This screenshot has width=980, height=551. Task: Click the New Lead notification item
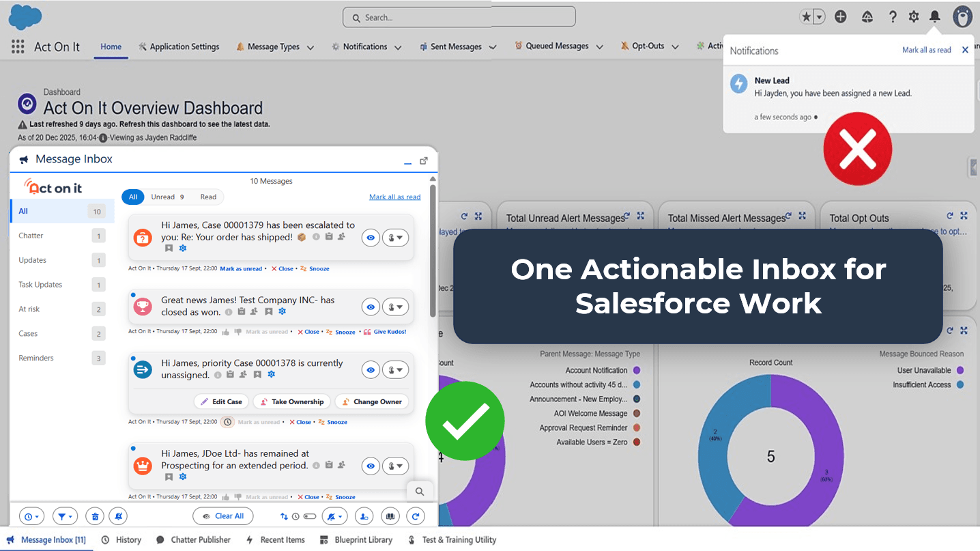848,99
